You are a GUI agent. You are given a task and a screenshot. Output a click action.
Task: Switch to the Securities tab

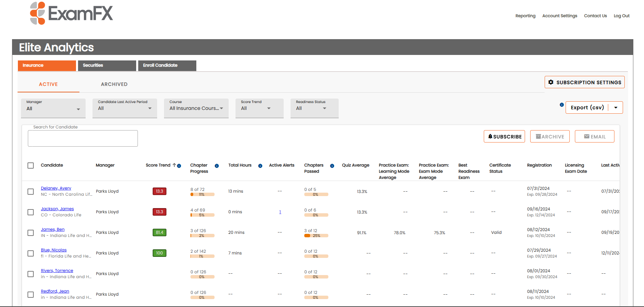(107, 66)
